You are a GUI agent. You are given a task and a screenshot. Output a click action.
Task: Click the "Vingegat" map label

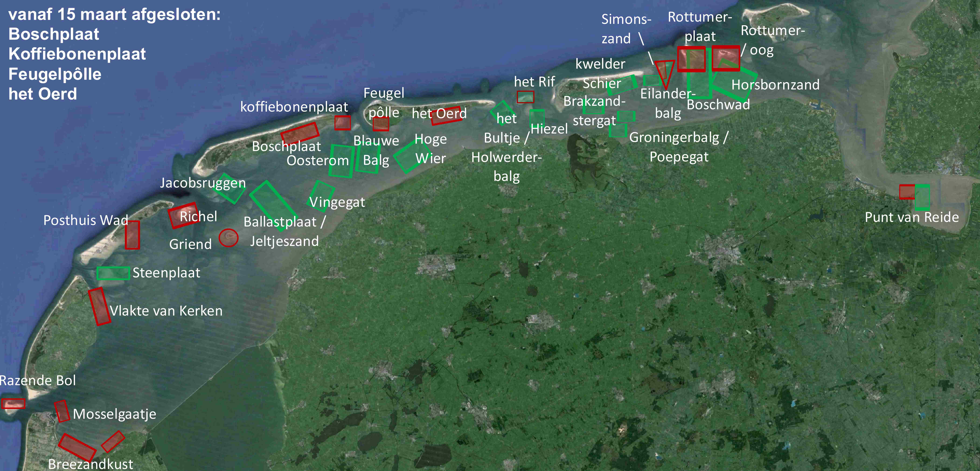(337, 202)
